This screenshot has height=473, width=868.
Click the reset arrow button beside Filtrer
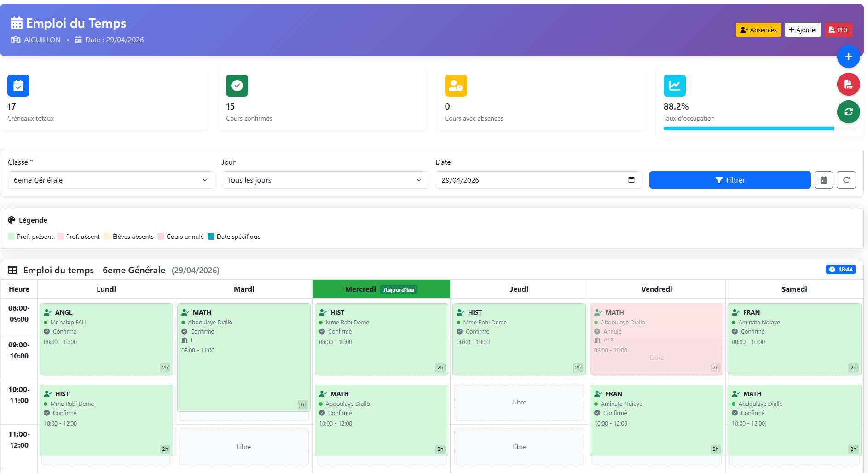[846, 180]
